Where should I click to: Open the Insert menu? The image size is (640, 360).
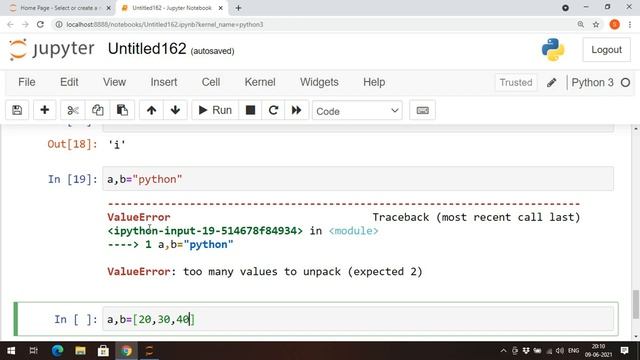(164, 82)
